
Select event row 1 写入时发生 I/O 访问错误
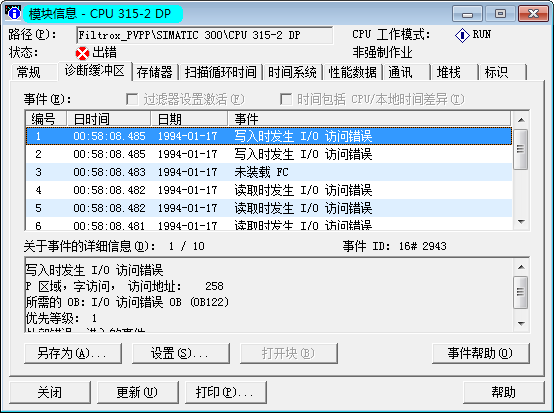pyautogui.click(x=269, y=136)
